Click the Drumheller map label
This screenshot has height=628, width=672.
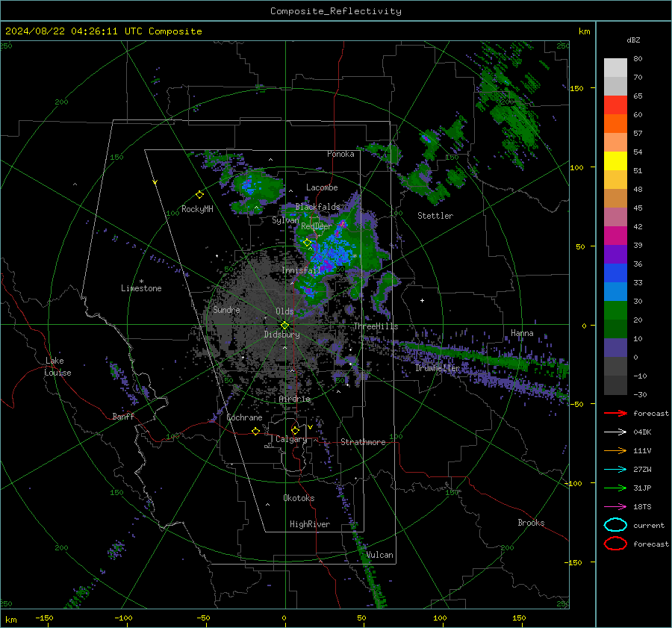point(438,368)
